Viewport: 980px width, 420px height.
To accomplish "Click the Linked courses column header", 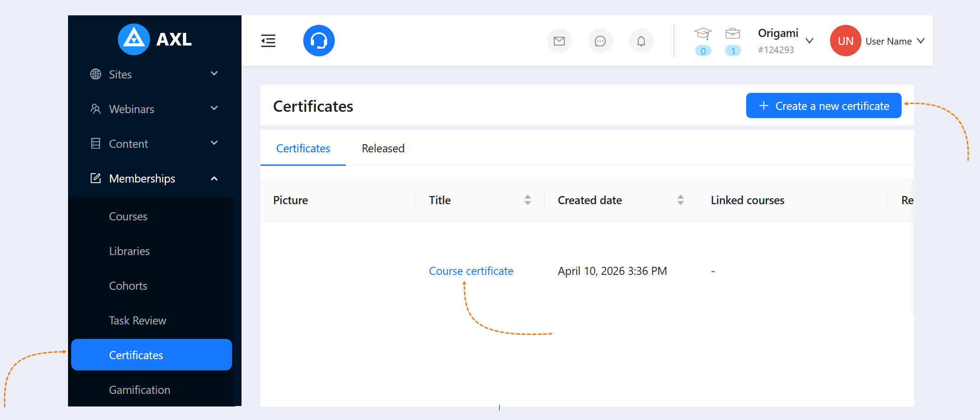I will (748, 200).
